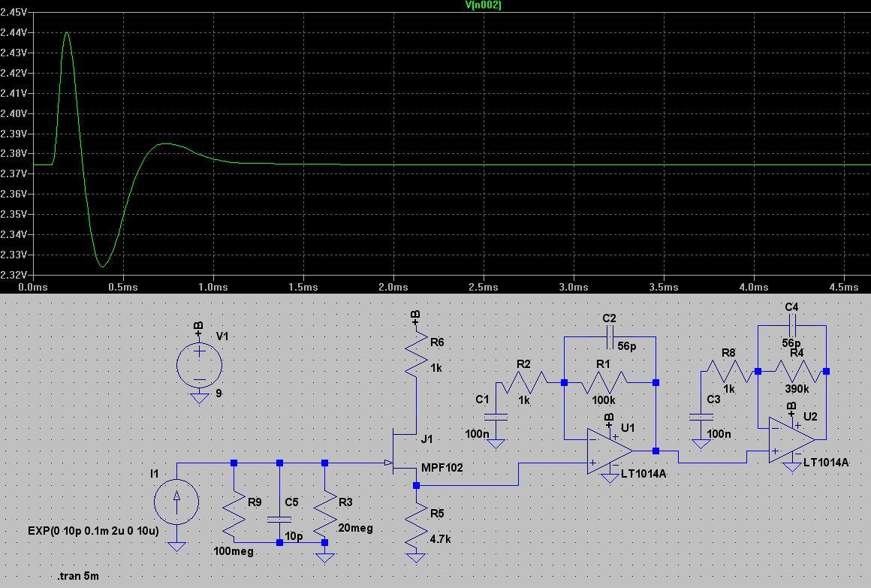871x588 pixels.
Task: Select the C5 10p capacitor symbol
Action: coord(280,519)
